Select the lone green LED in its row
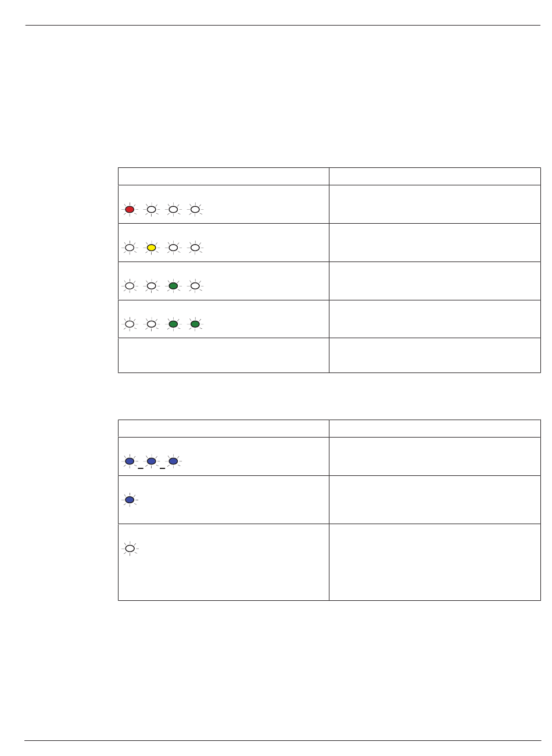The width and height of the screenshot is (552, 756). [173, 286]
